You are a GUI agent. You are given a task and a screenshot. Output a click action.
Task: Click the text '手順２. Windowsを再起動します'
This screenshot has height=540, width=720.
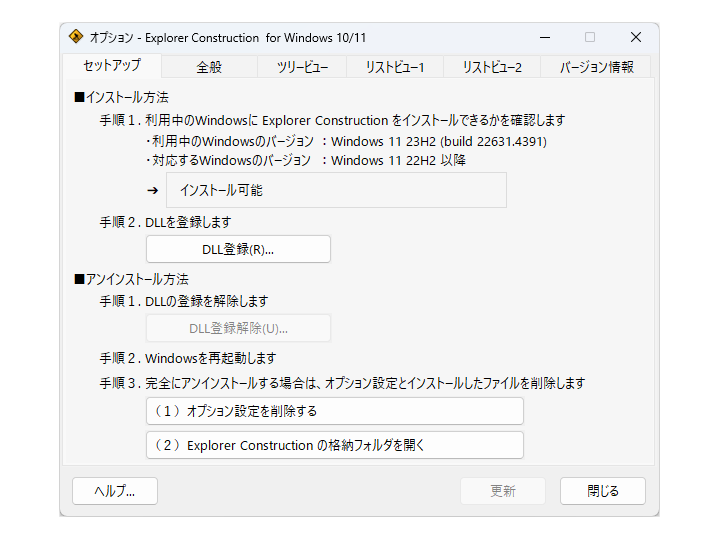pyautogui.click(x=188, y=358)
